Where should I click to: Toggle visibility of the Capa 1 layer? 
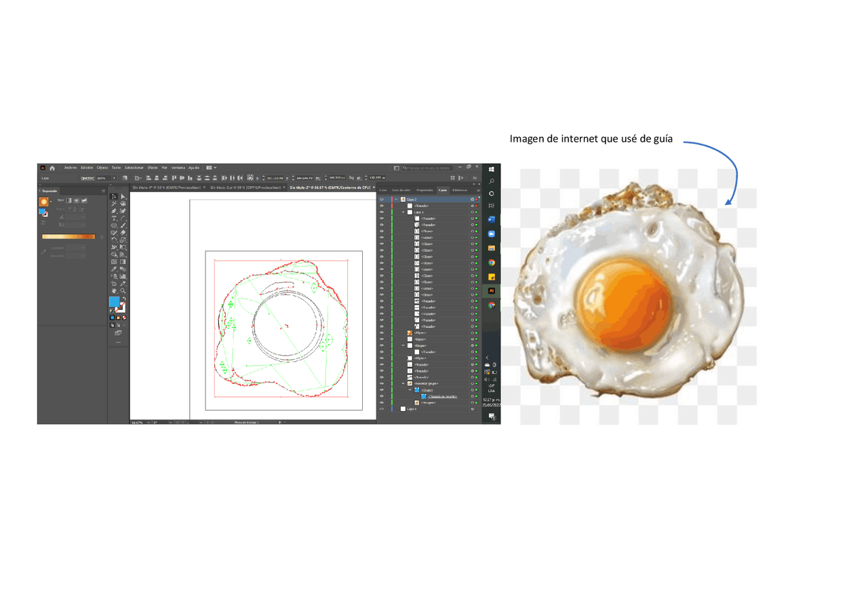click(382, 408)
